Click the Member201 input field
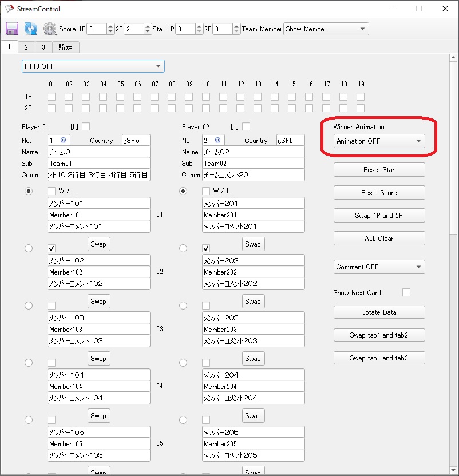The image size is (459, 476). [x=254, y=215]
